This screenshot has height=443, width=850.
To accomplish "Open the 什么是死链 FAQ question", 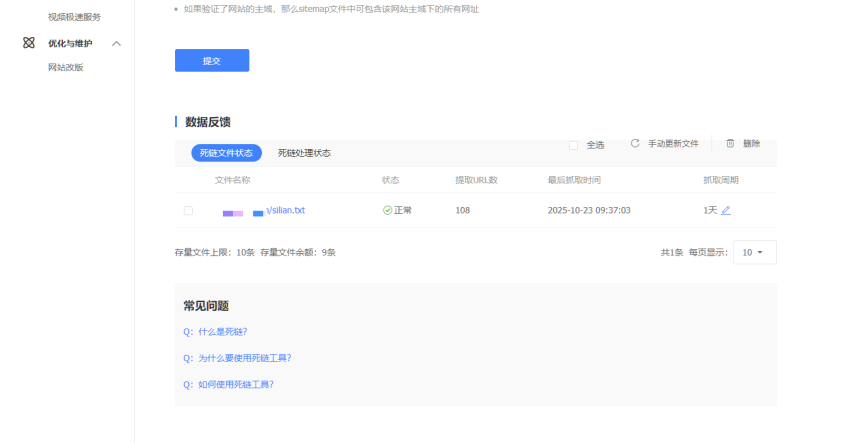I will click(215, 332).
